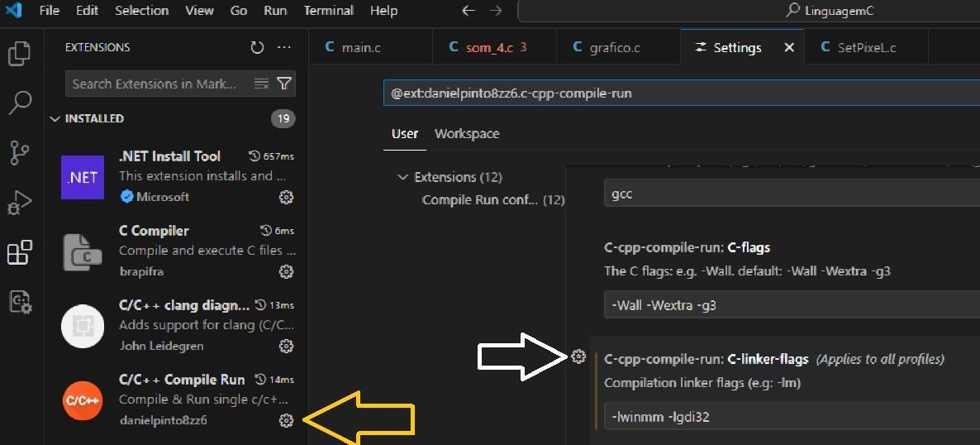Image resolution: width=980 pixels, height=445 pixels.
Task: Click the .NET Install Tool title
Action: tap(170, 156)
